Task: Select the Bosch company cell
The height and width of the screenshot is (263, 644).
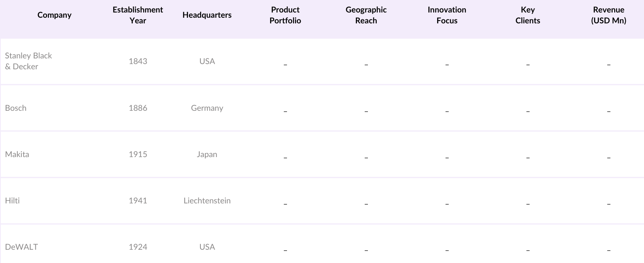Action: tap(16, 108)
